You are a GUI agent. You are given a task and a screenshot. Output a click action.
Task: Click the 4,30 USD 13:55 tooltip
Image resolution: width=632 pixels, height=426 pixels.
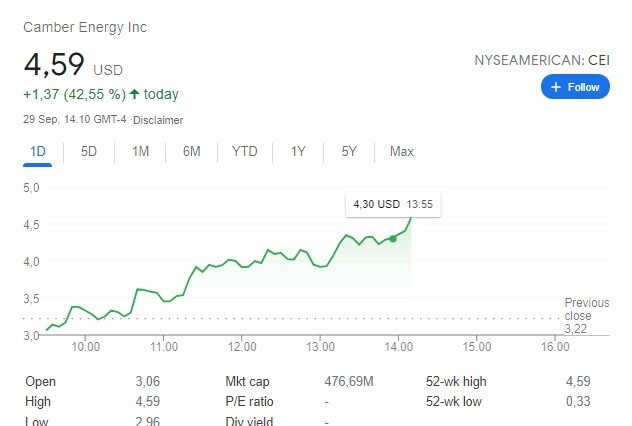point(393,204)
